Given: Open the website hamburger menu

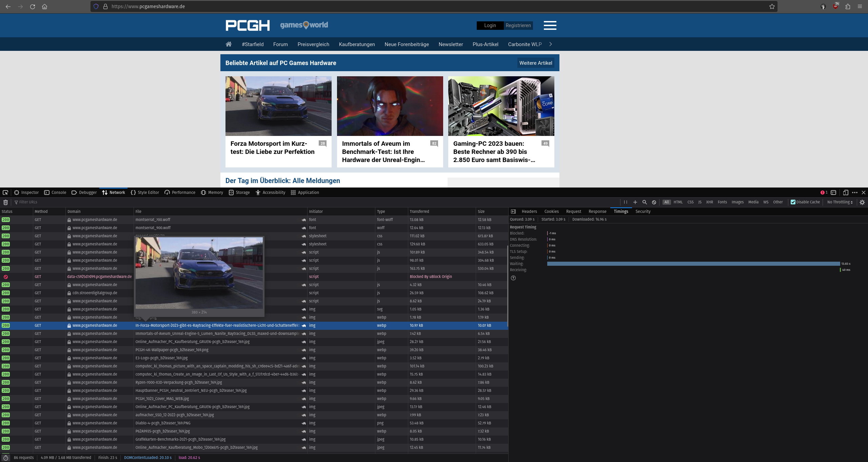Looking at the screenshot, I should tap(550, 25).
